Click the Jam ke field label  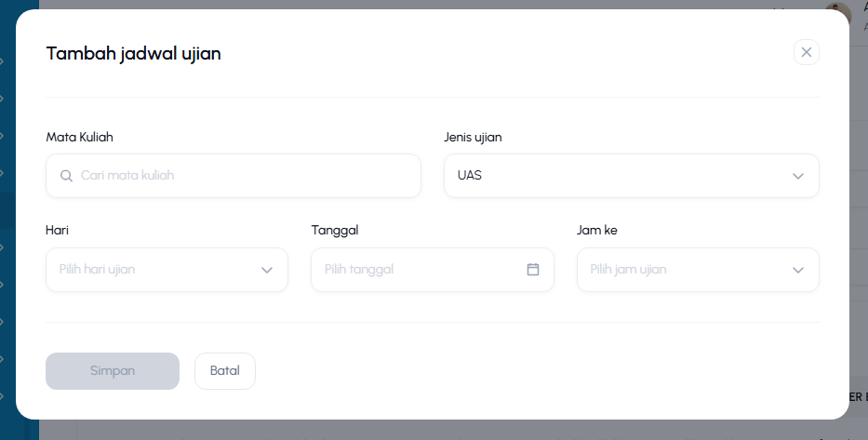point(596,231)
